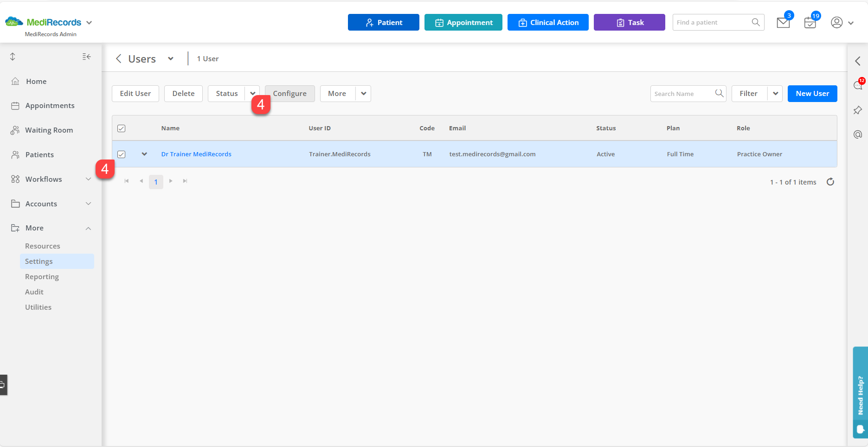
Task: Expand the Dr Trainer MediRecords row chevron
Action: (144, 154)
